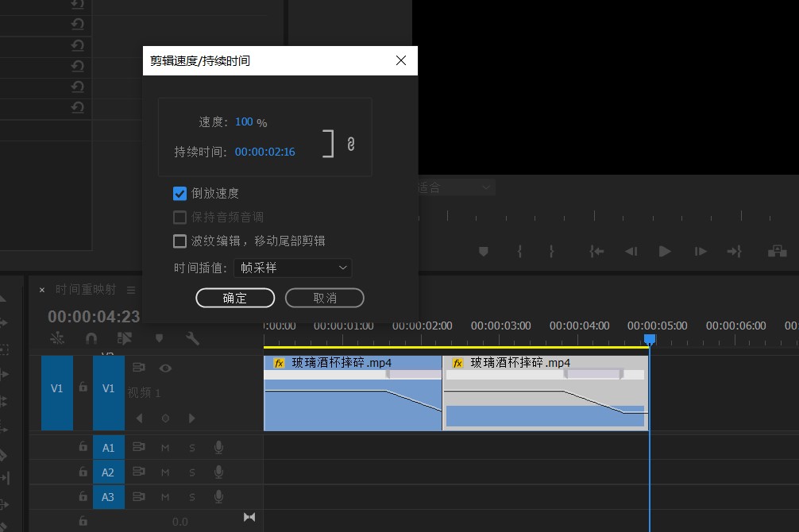Image resolution: width=799 pixels, height=532 pixels.
Task: Click 确定 to confirm the speed change
Action: click(x=235, y=298)
